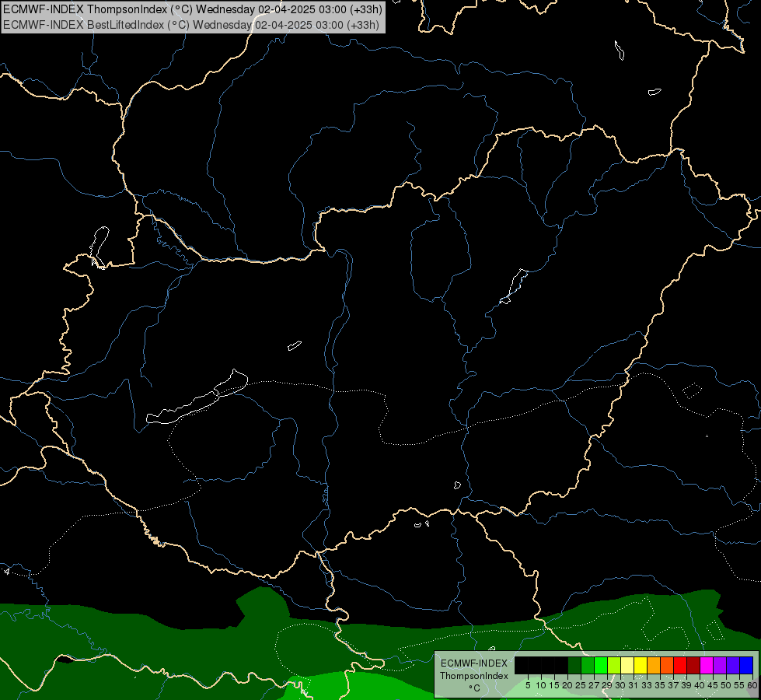
Task: Click the legend tick value '50'
Action: click(726, 685)
